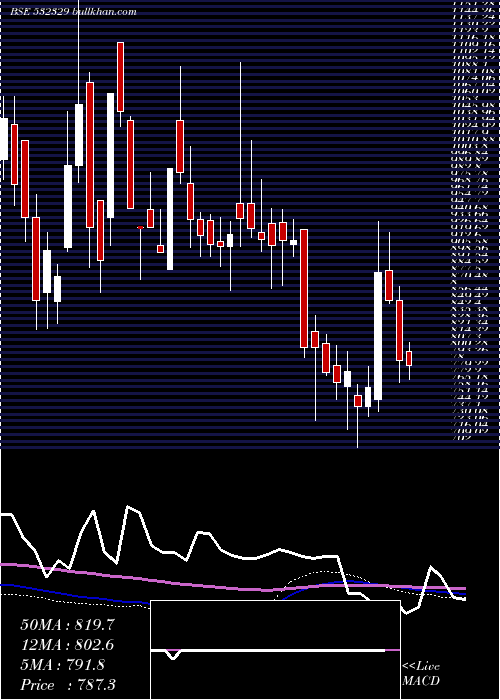
Task: Click the "50MA : 819.7" value
Action: coord(67,625)
